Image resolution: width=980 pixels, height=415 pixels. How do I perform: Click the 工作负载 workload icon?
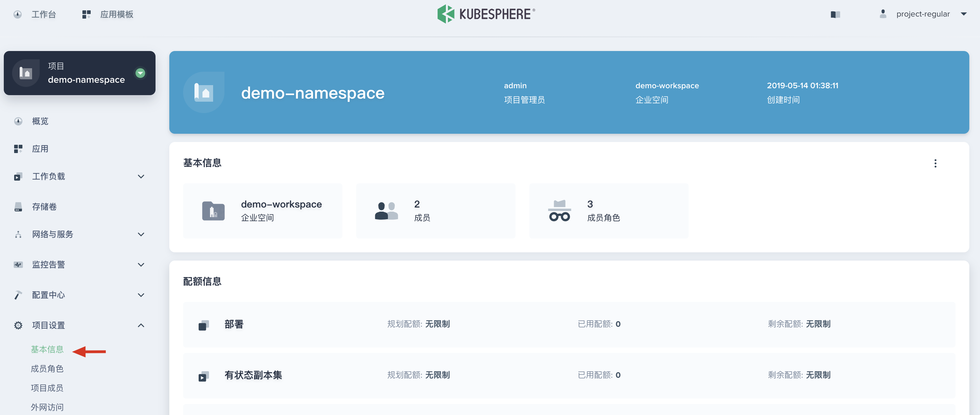(x=18, y=176)
